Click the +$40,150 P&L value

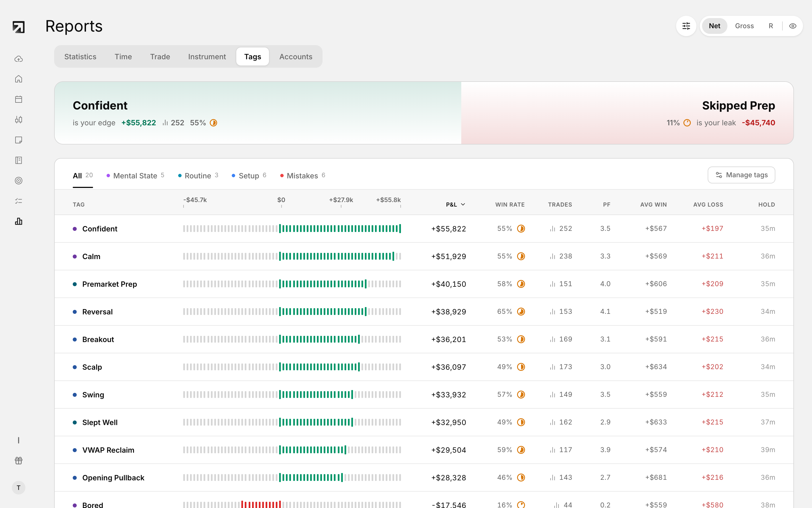[x=449, y=284]
